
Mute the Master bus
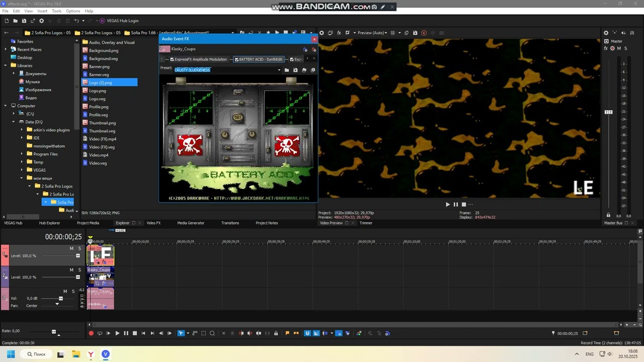pos(619,48)
